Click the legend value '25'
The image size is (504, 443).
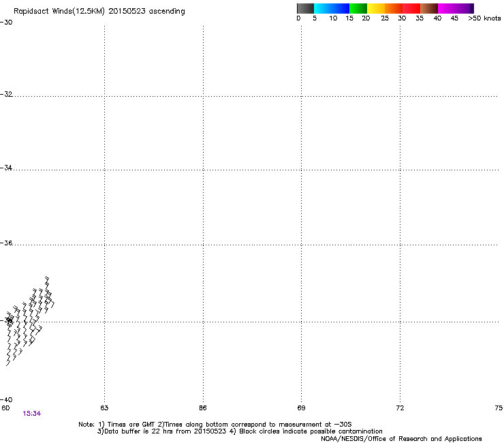(385, 18)
